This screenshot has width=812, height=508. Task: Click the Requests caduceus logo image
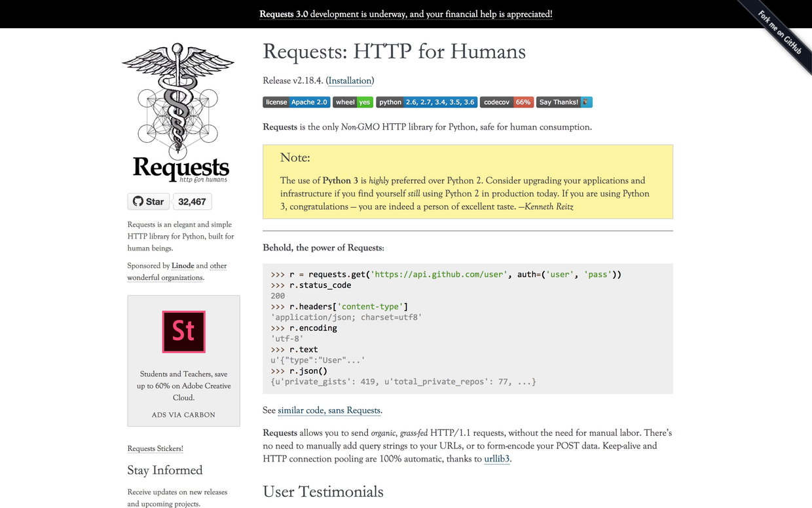178,111
